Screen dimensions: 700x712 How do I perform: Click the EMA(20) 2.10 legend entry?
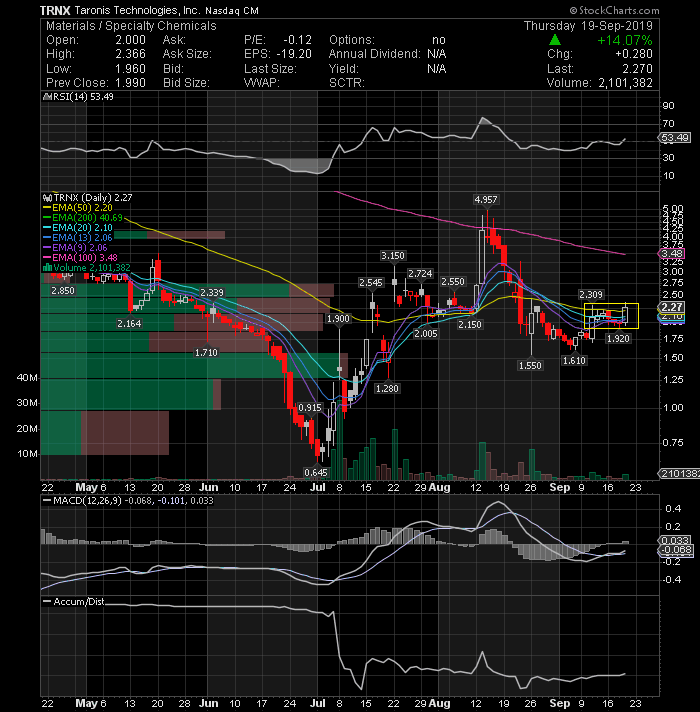[78, 228]
